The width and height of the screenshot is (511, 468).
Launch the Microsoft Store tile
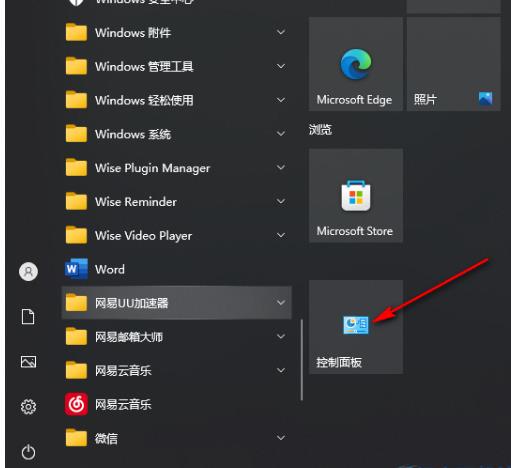pyautogui.click(x=356, y=196)
